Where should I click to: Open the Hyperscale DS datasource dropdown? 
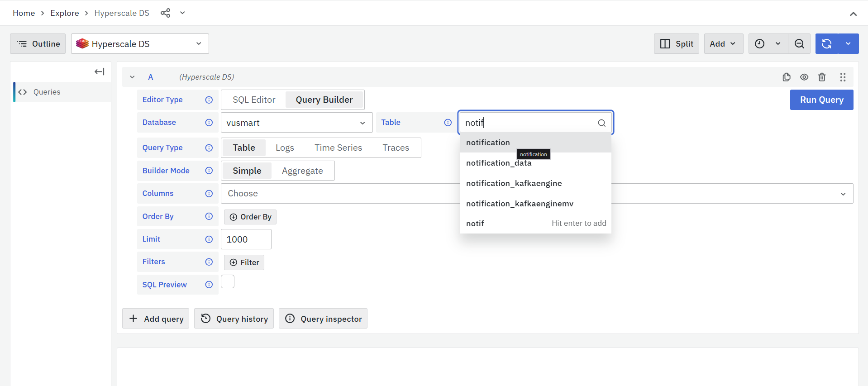140,44
